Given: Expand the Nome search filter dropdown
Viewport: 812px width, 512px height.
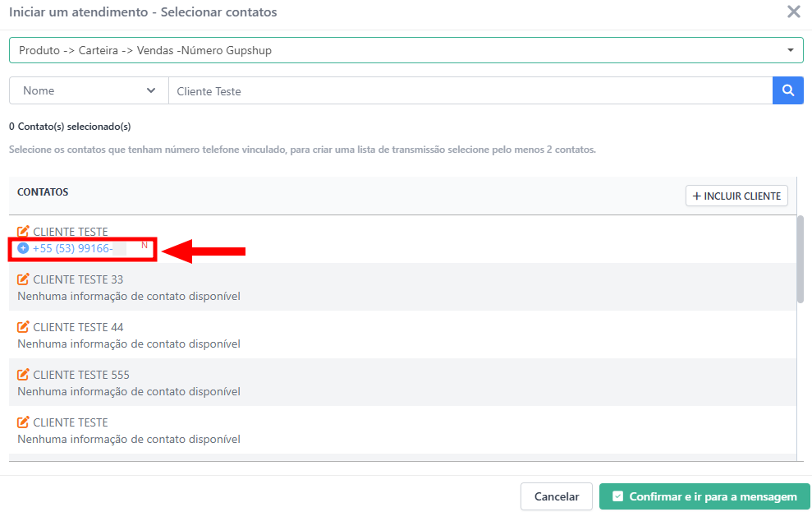Looking at the screenshot, I should click(x=89, y=90).
